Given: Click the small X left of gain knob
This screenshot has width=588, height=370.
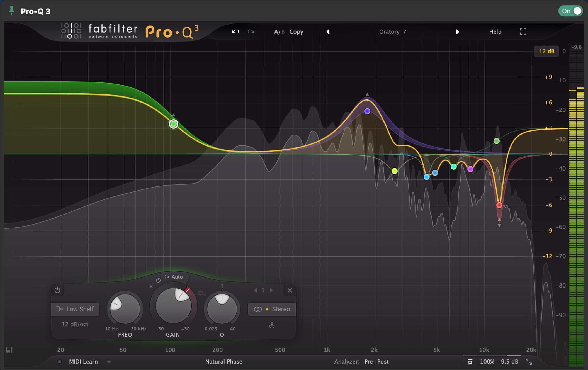Looking at the screenshot, I should (x=151, y=286).
